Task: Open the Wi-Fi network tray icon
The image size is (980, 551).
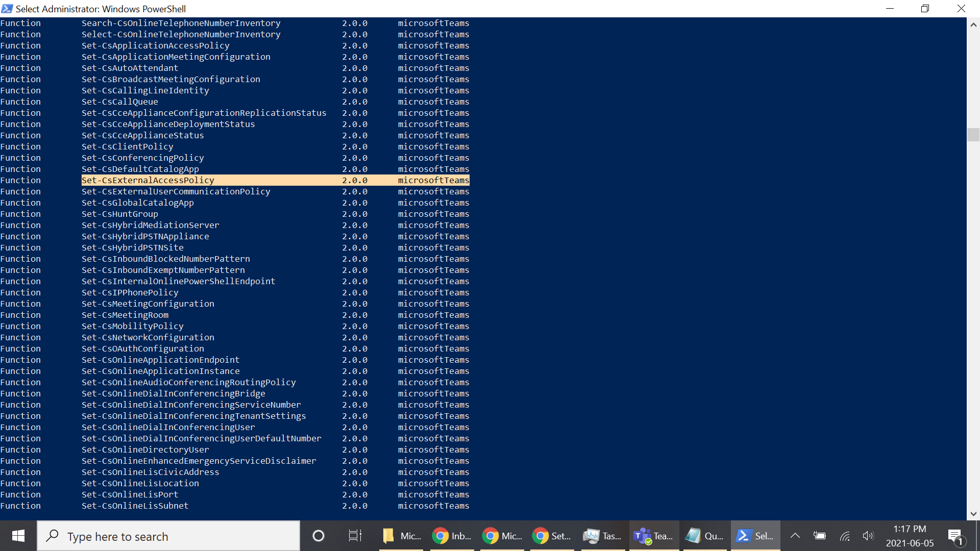Action: pos(845,536)
